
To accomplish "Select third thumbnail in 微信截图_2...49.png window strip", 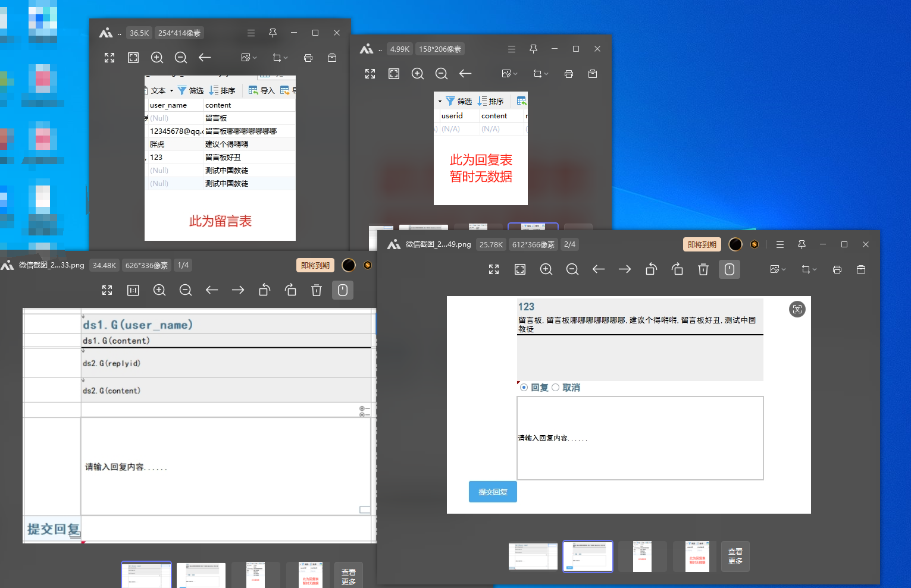I will click(643, 556).
